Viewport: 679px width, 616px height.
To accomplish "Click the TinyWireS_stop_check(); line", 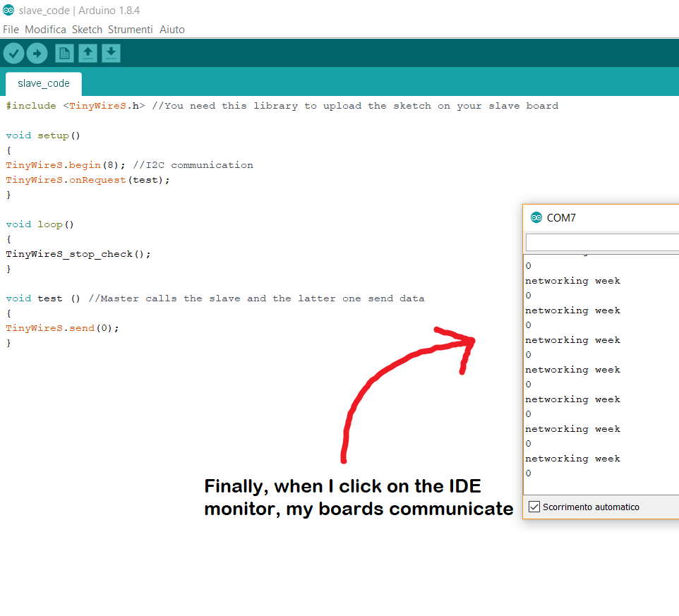I will pos(78,254).
